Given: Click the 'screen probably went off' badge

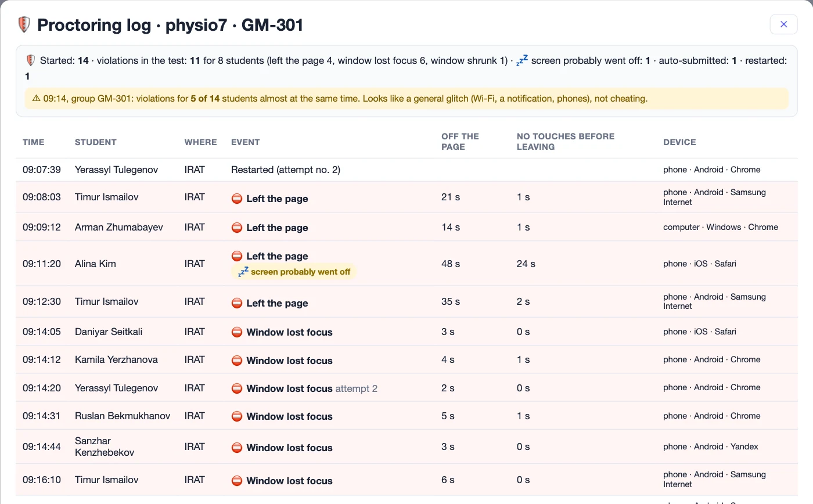Looking at the screenshot, I should click(294, 272).
